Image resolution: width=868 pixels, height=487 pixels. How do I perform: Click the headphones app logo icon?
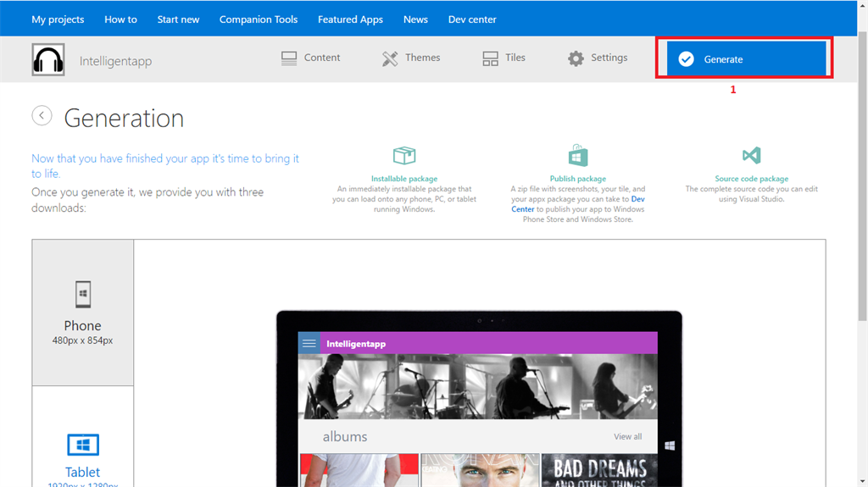click(48, 60)
